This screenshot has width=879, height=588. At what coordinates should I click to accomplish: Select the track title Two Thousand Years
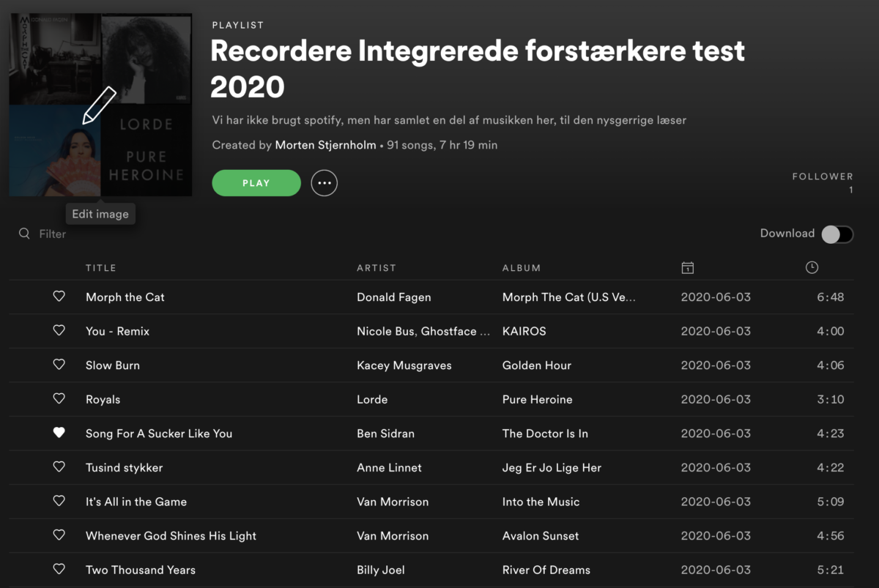pos(141,570)
